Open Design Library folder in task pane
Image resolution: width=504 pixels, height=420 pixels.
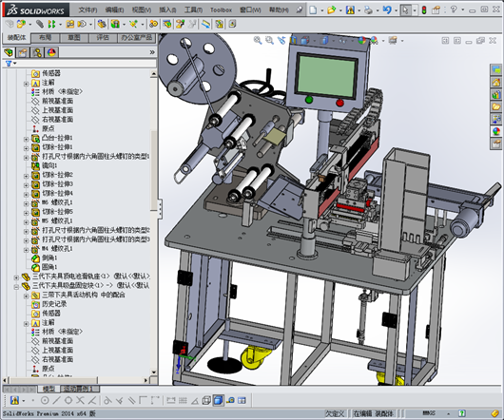click(x=496, y=106)
